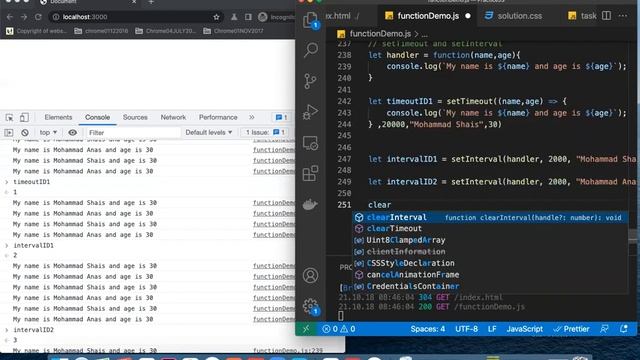Image resolution: width=640 pixels, height=360 pixels.
Task: Click the localhost:3000 address bar
Action: [135, 17]
